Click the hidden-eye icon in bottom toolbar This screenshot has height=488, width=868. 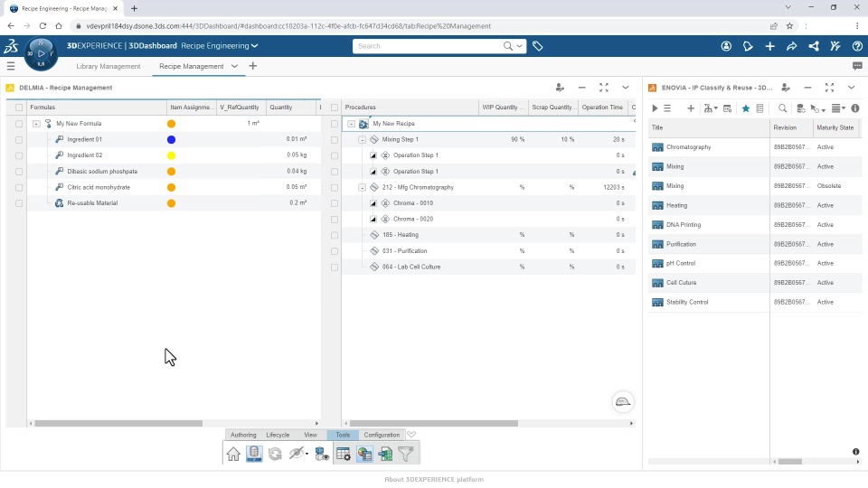(x=297, y=454)
